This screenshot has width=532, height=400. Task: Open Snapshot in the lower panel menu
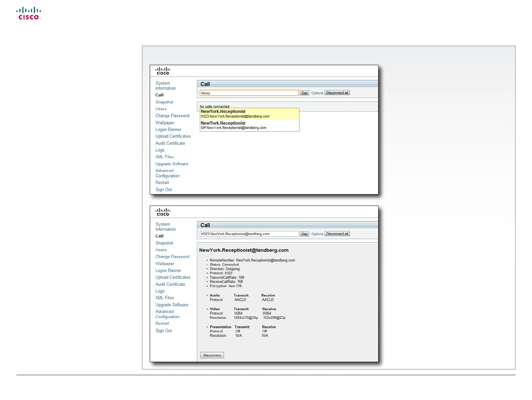[164, 243]
